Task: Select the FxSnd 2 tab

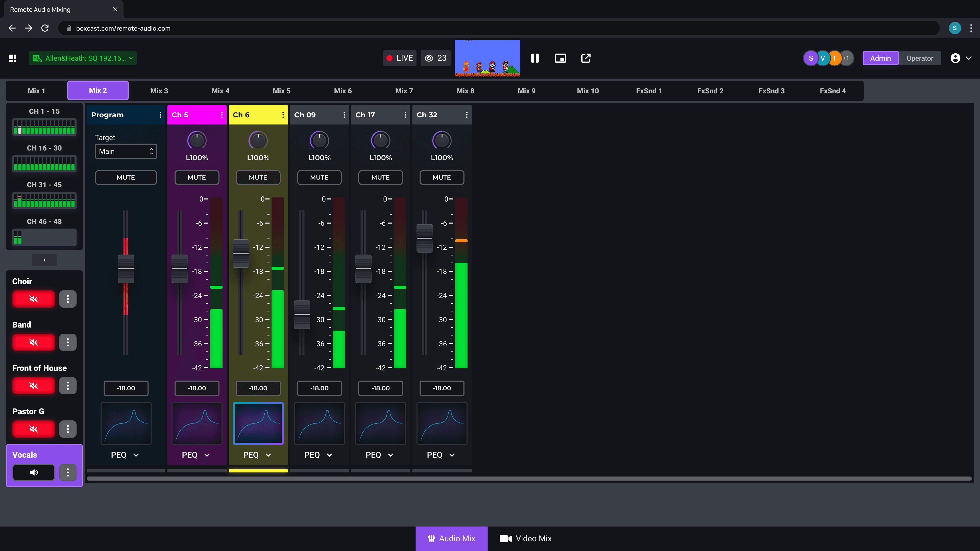Action: click(x=710, y=91)
